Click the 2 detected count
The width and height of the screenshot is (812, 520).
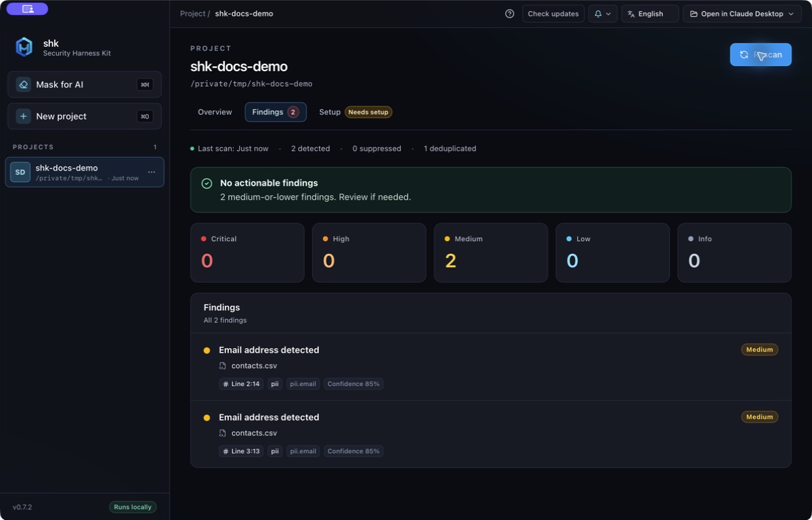coord(310,149)
